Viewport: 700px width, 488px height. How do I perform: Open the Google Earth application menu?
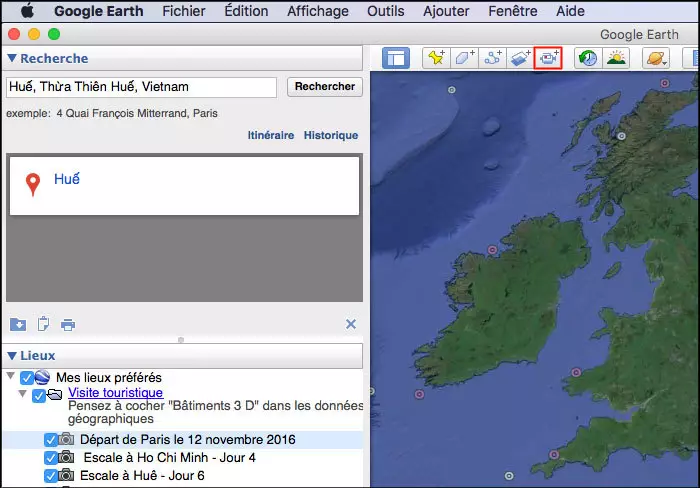[x=99, y=11]
